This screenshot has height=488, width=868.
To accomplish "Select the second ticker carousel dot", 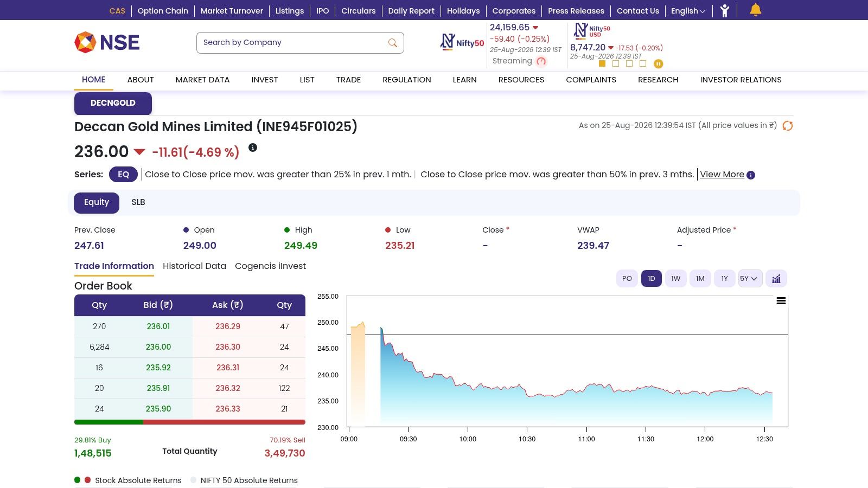I will point(616,63).
